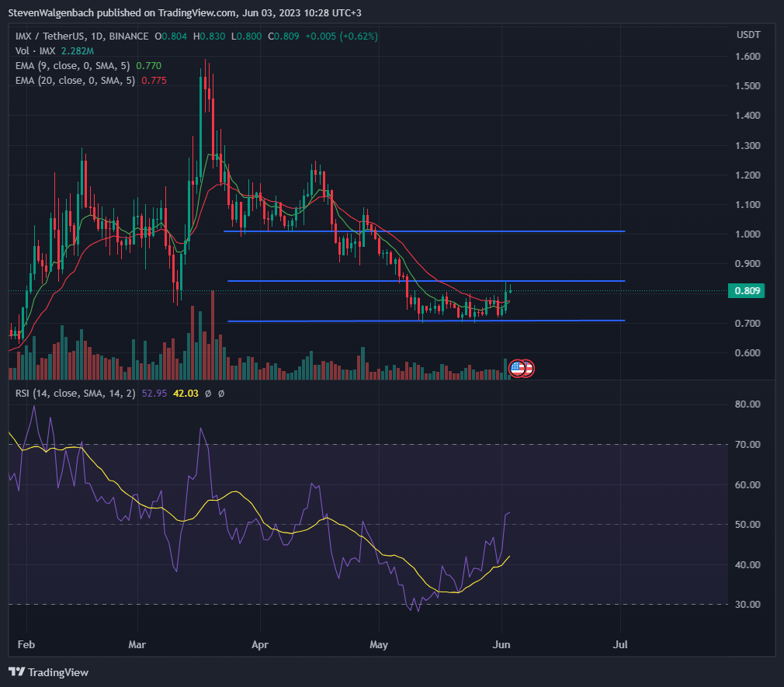Click the yellow RSI moving average value 42.03

(186, 394)
